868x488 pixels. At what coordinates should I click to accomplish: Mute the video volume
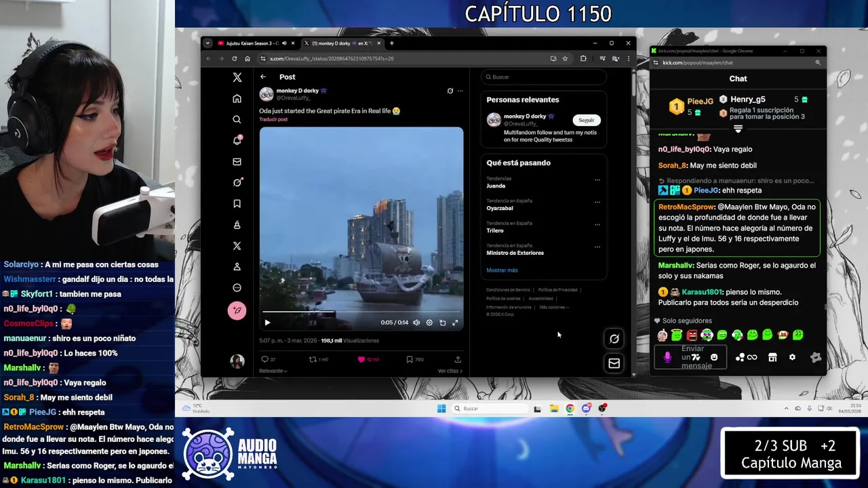(x=416, y=323)
